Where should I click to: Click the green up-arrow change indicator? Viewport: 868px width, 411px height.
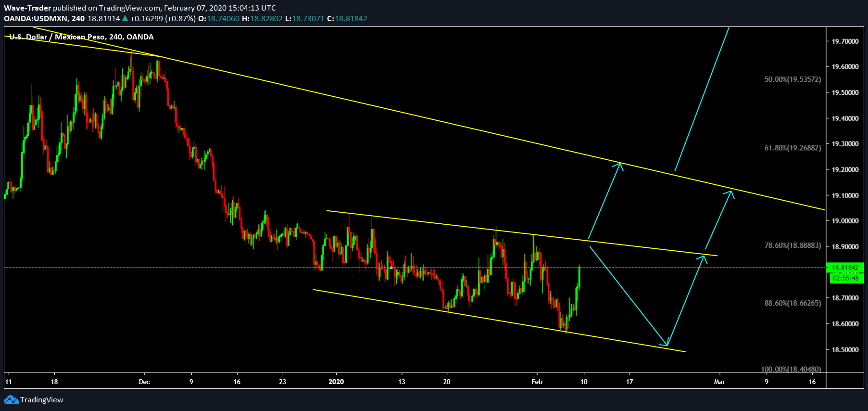(125, 18)
